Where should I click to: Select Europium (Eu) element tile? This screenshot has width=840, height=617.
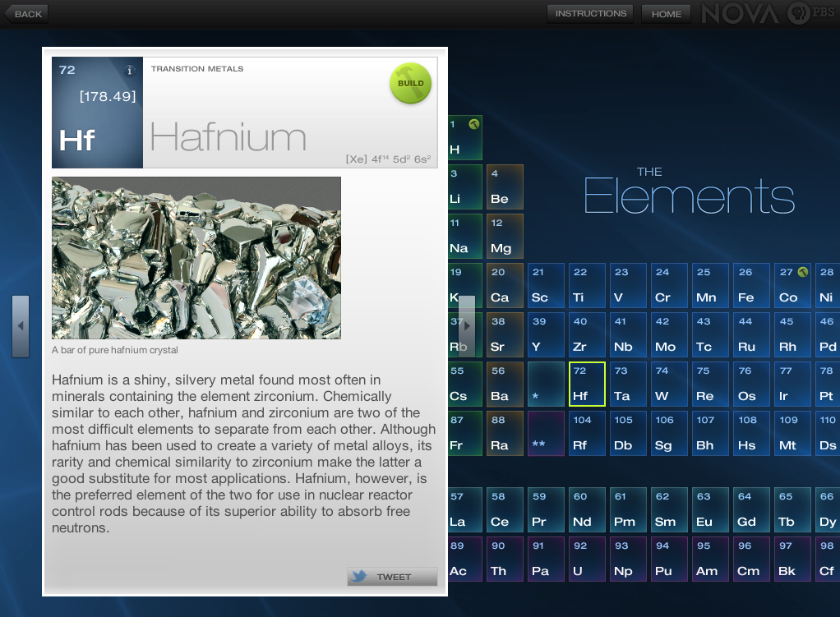pos(710,510)
